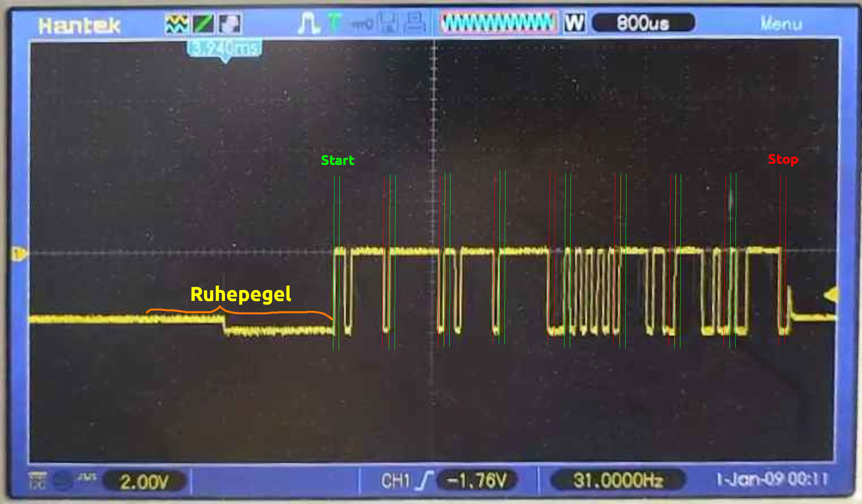Click the waveform memory position bar
This screenshot has width=862, height=504.
coord(498,23)
